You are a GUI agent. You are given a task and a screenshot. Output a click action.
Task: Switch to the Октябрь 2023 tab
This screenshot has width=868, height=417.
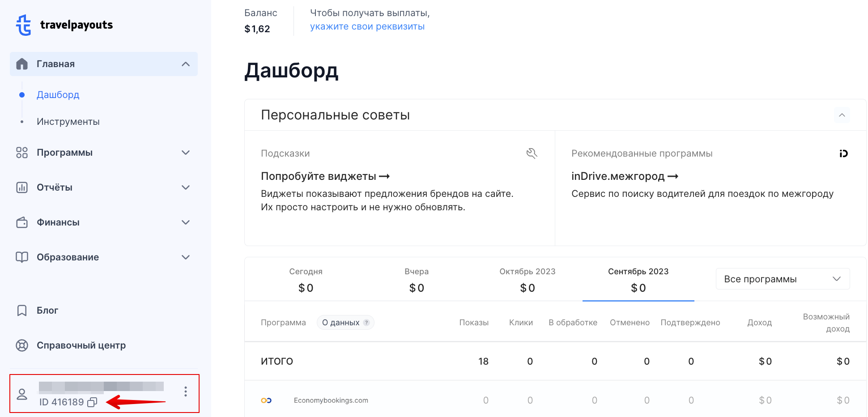527,280
